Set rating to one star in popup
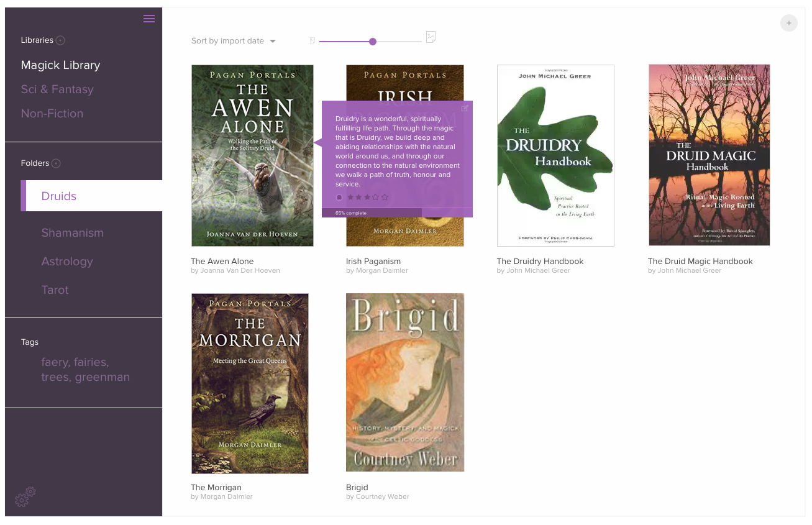The width and height of the screenshot is (812, 525). [350, 198]
